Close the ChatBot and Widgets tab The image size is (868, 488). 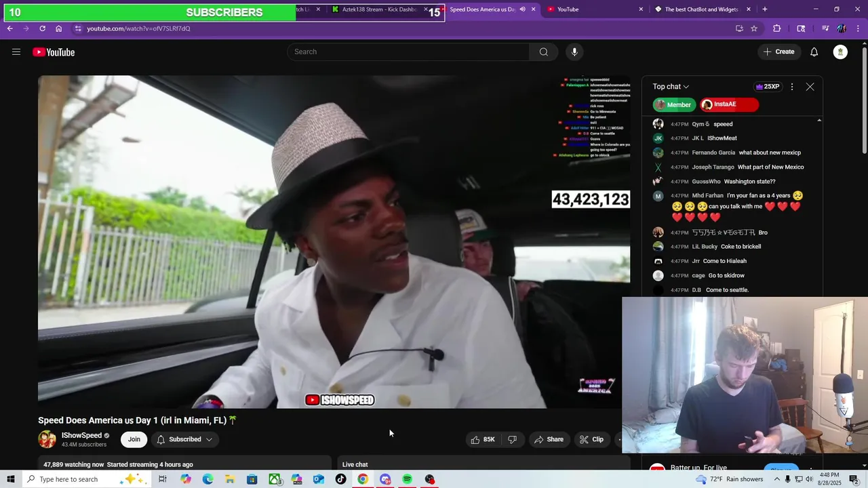coord(749,9)
